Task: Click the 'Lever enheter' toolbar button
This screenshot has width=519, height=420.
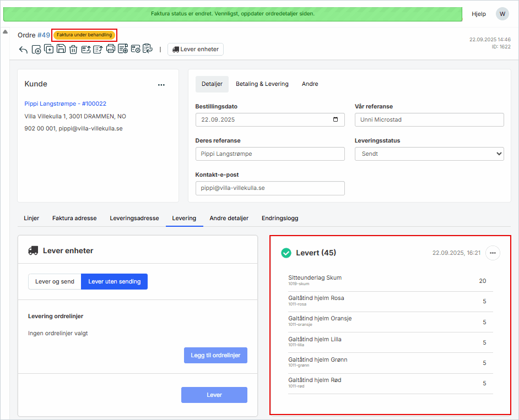Action: pos(196,50)
